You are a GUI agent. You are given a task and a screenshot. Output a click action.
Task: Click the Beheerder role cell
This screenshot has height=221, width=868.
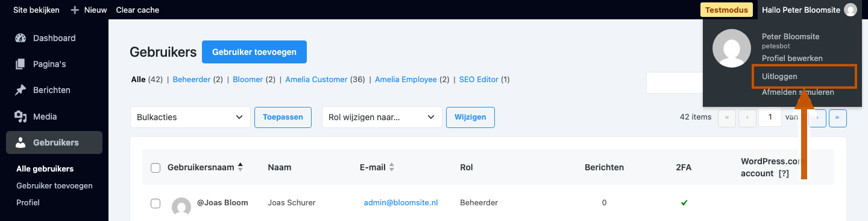tap(479, 203)
